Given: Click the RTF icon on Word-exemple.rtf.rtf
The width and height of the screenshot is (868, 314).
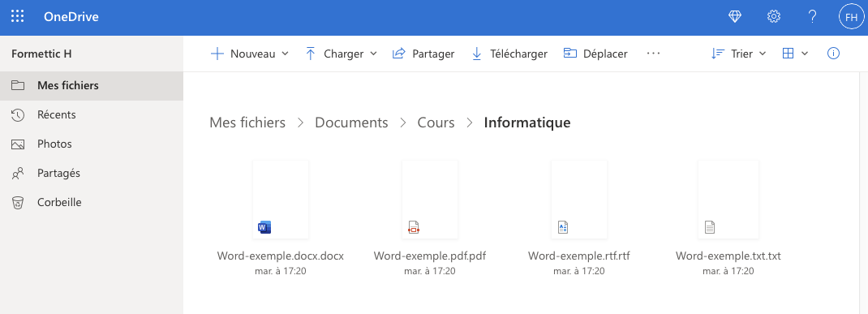Looking at the screenshot, I should [x=563, y=227].
